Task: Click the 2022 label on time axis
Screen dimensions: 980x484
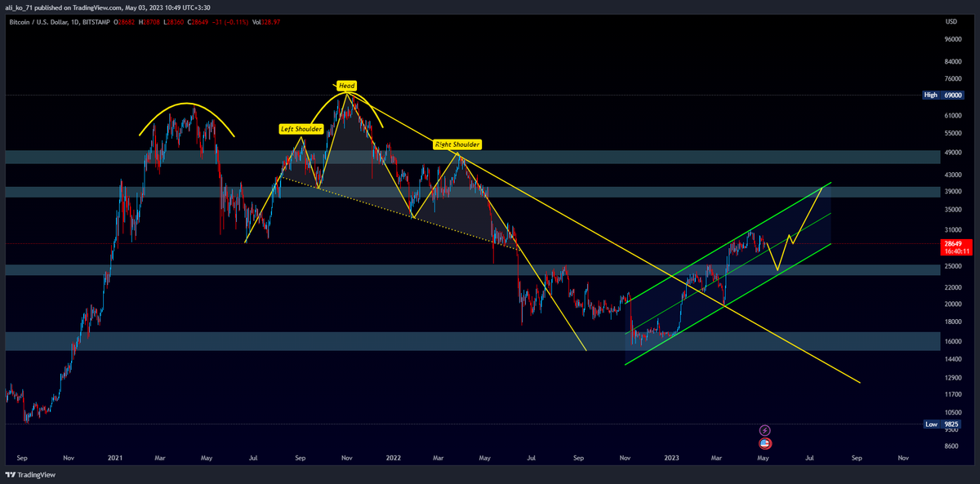Action: tap(393, 459)
